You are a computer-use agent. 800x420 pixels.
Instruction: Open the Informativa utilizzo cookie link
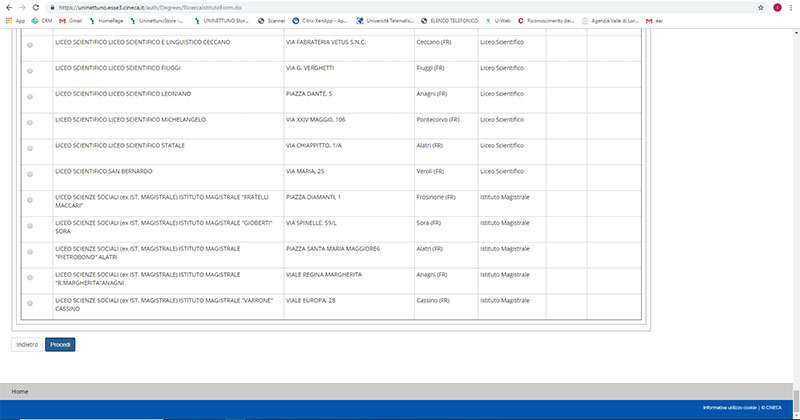click(729, 408)
